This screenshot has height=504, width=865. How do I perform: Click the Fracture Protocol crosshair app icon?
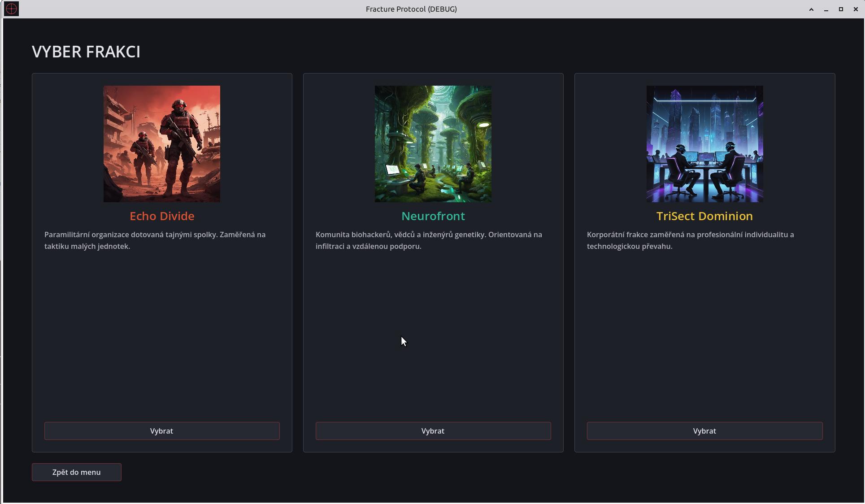point(12,9)
